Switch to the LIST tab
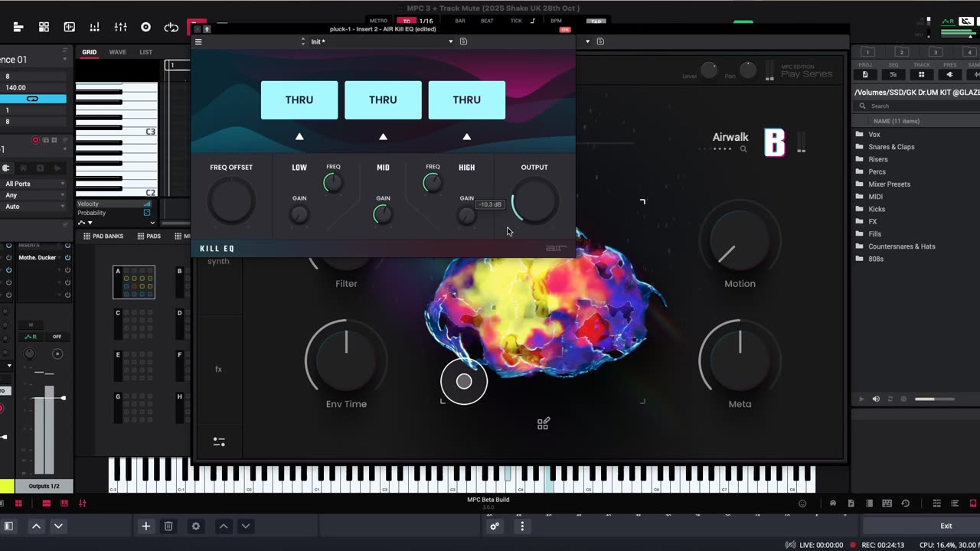980x551 pixels. pyautogui.click(x=145, y=52)
